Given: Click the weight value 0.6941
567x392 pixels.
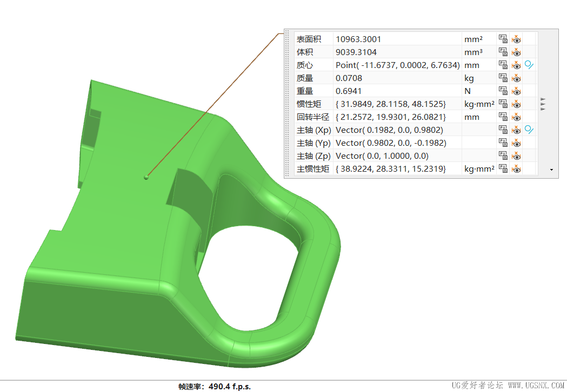Looking at the screenshot, I should 349,91.
